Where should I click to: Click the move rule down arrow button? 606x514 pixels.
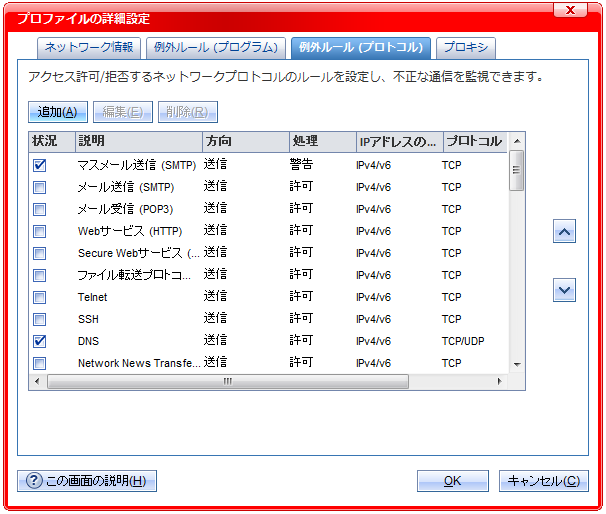pyautogui.click(x=564, y=290)
